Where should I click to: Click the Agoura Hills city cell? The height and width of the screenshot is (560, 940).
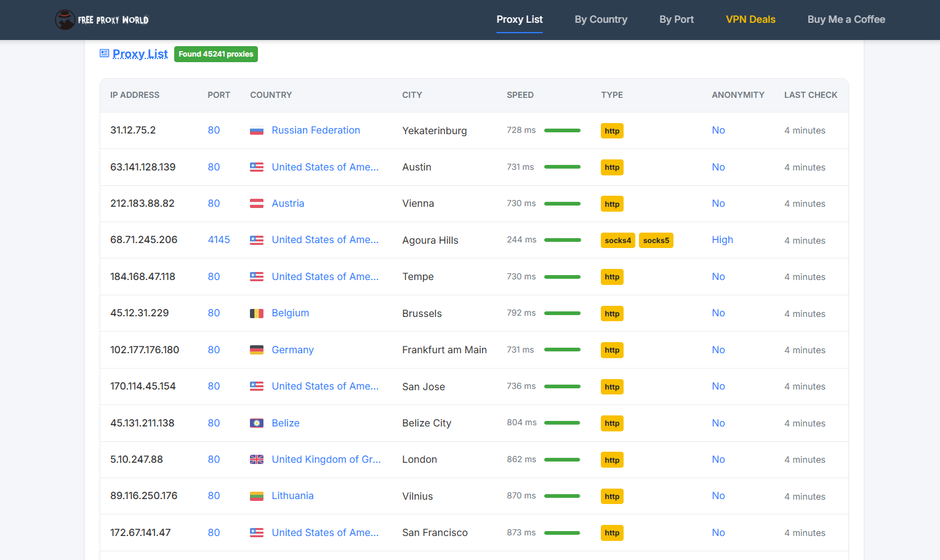pos(430,240)
